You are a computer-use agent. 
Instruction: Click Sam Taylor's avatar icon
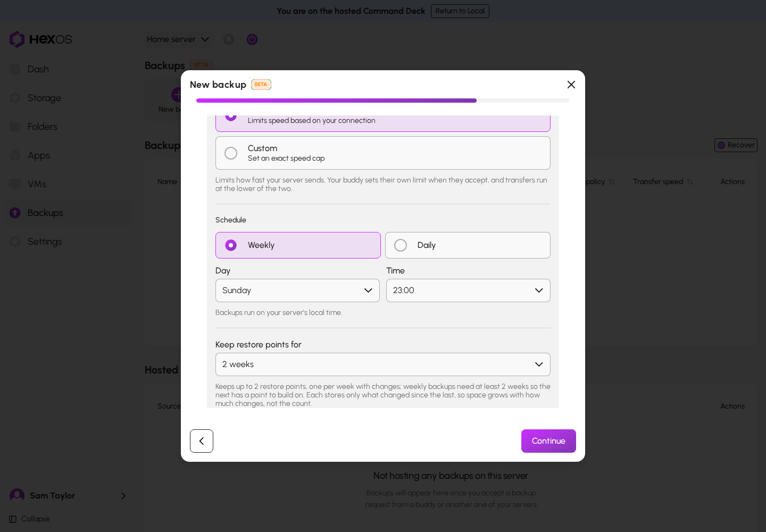pyautogui.click(x=17, y=495)
